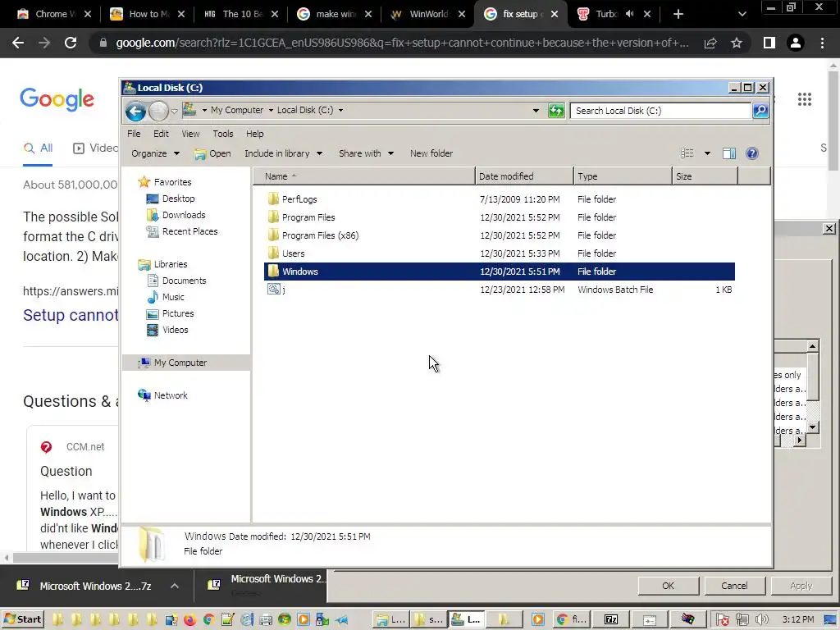
Task: Click the magnifier search button in Explorer
Action: pos(760,111)
